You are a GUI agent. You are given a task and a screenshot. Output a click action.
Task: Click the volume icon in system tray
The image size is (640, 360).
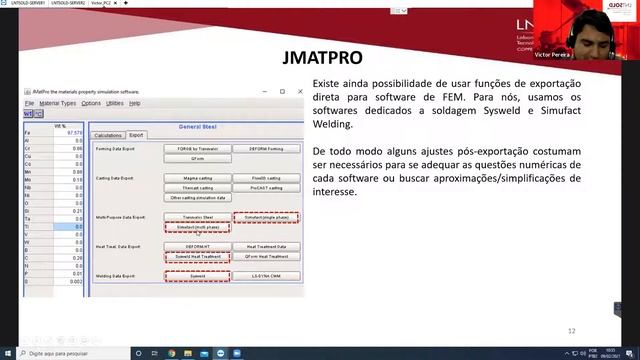pos(583,353)
